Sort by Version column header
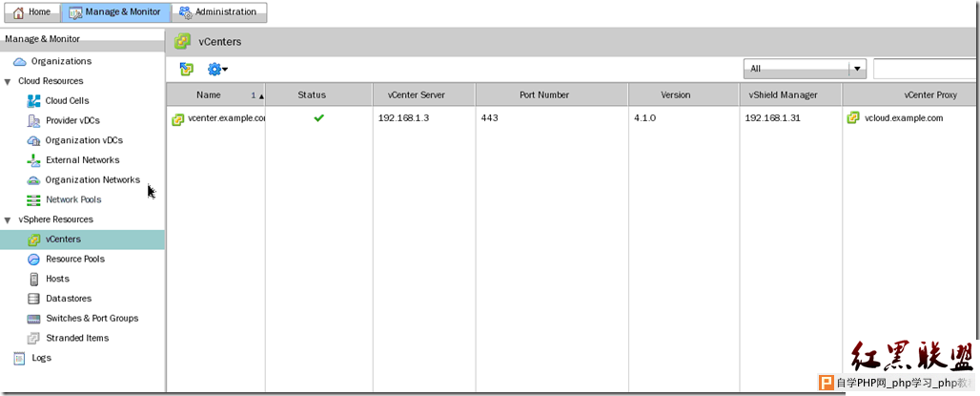The width and height of the screenshot is (980, 396). click(x=684, y=95)
